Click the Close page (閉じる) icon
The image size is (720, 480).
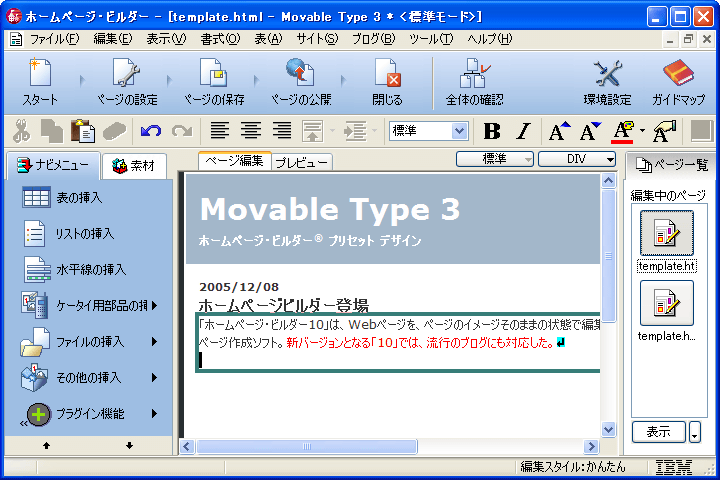click(387, 82)
